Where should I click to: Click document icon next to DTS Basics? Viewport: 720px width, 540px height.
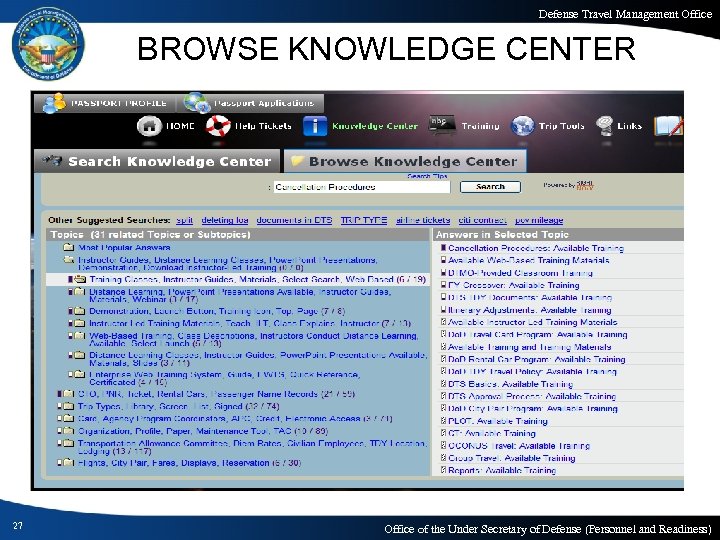coord(444,383)
